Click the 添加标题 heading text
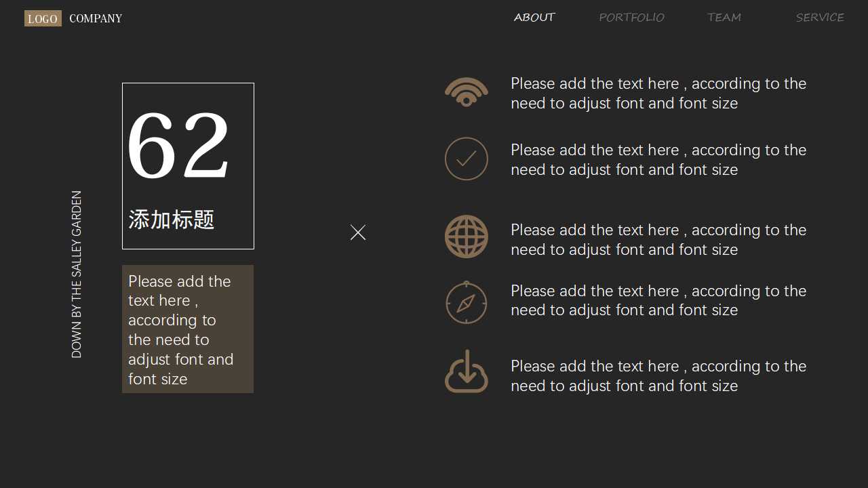Viewport: 868px width, 488px height. (x=172, y=220)
